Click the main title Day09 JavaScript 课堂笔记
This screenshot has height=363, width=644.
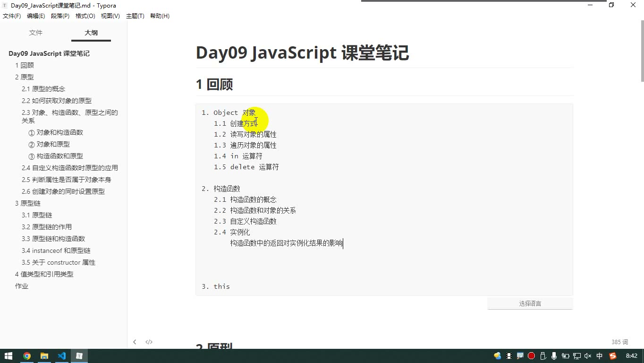(x=302, y=53)
